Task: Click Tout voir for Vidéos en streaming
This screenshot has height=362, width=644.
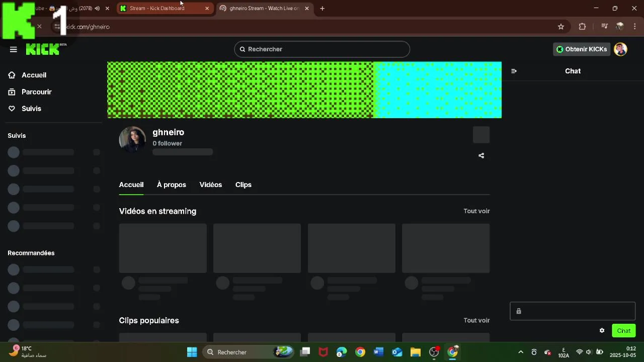Action: 476,211
